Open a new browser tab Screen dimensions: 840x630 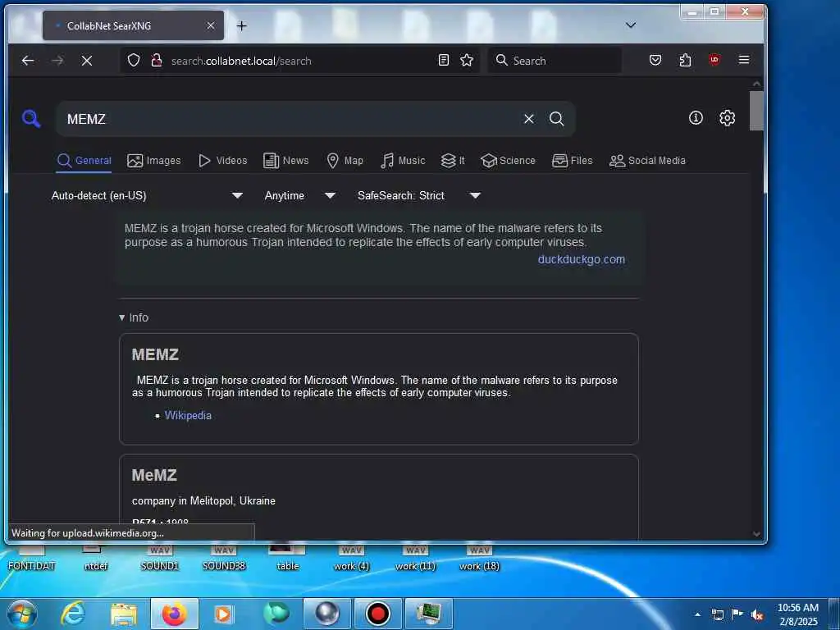[242, 25]
